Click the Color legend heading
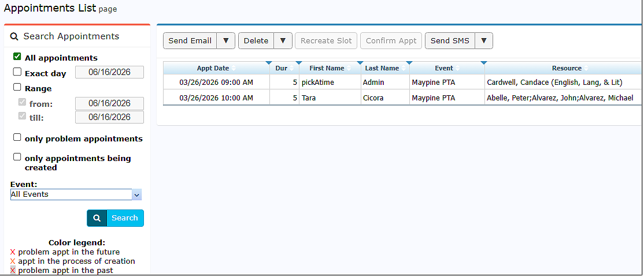Image resolution: width=644 pixels, height=277 pixels. pos(77,242)
